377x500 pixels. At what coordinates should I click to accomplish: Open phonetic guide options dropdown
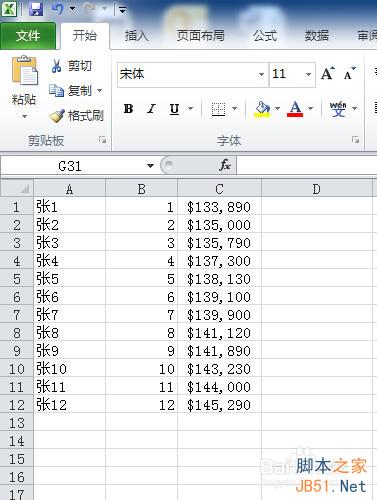click(354, 109)
